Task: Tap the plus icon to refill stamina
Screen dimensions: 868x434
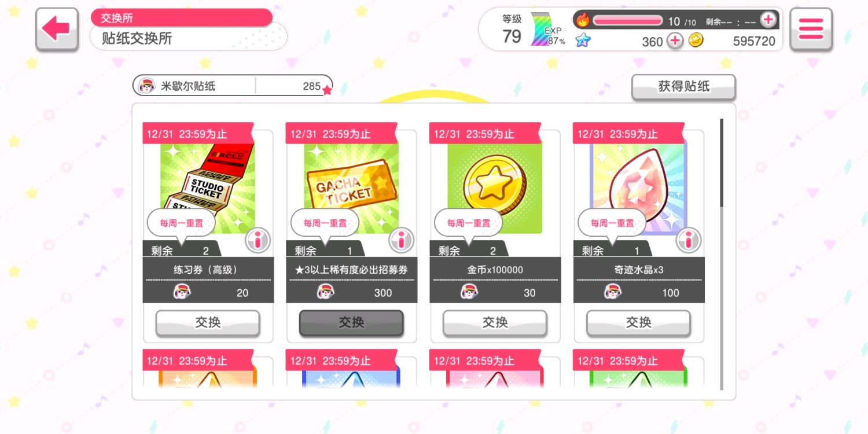Action: 768,20
